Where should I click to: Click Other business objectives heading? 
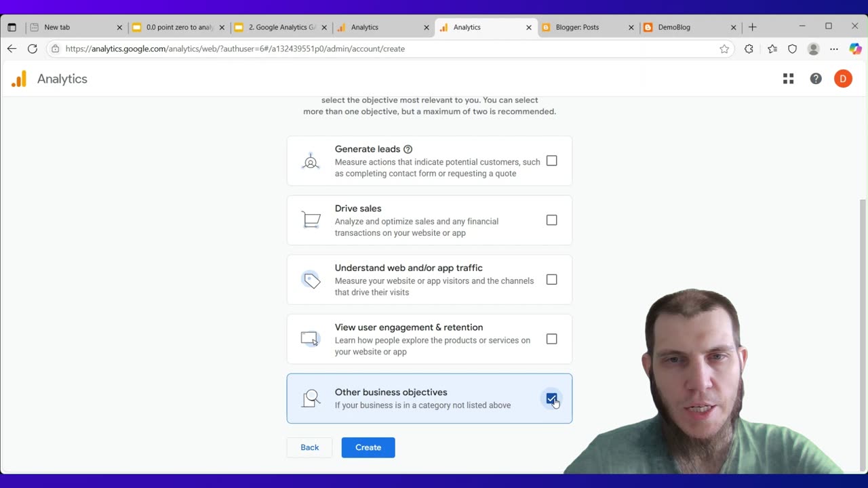391,392
